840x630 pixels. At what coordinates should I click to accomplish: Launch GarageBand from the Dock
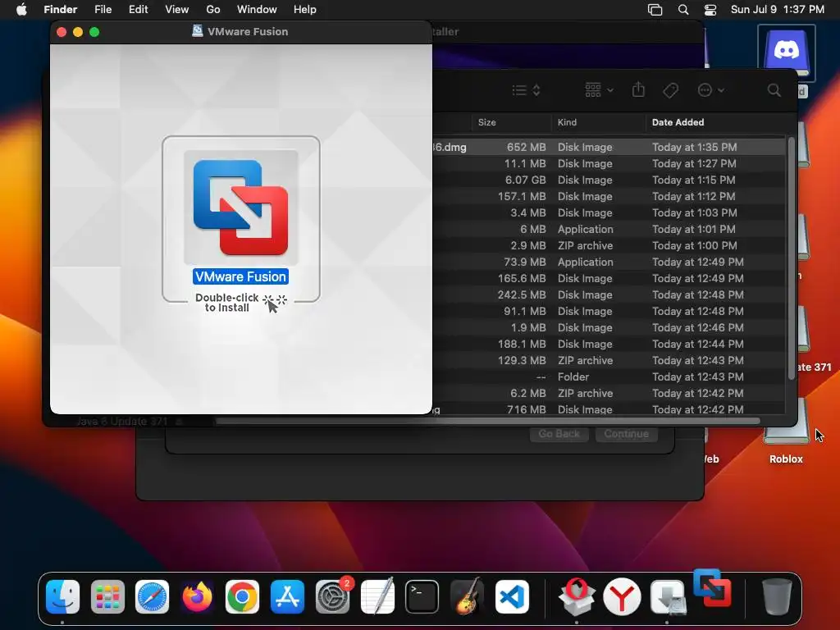(467, 596)
